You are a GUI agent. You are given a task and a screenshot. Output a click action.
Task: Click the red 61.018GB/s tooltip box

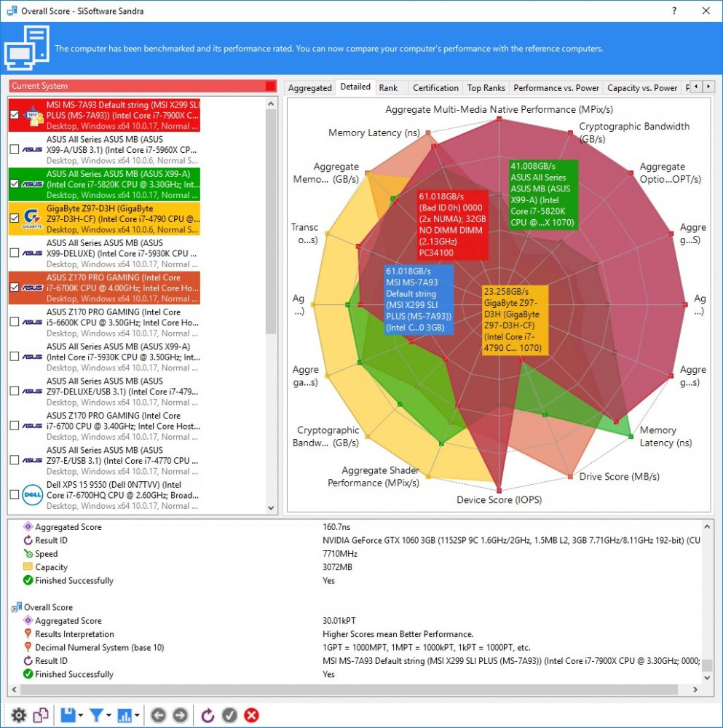coord(453,224)
